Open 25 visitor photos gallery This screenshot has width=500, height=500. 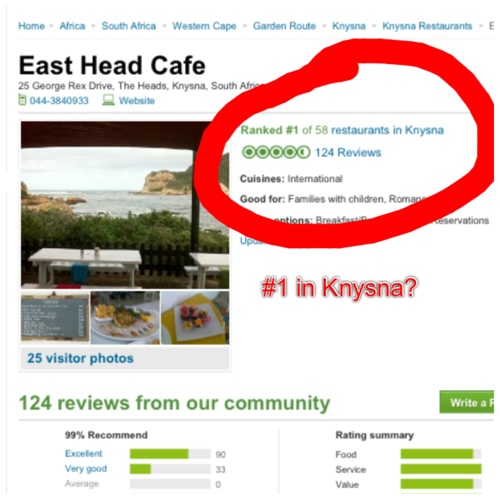pos(80,358)
